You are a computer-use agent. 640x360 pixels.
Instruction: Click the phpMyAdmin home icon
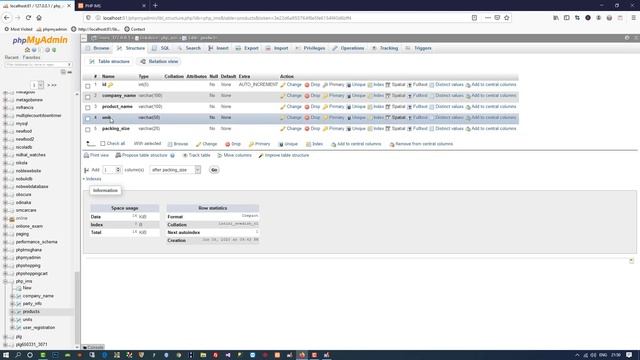coord(27,50)
